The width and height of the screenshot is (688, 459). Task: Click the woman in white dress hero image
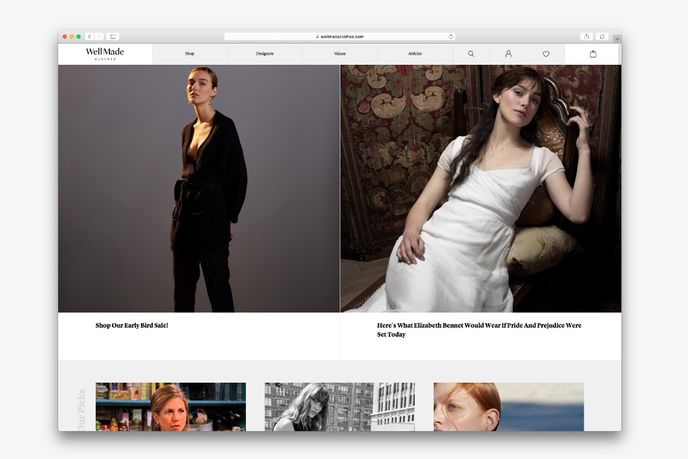click(x=480, y=188)
